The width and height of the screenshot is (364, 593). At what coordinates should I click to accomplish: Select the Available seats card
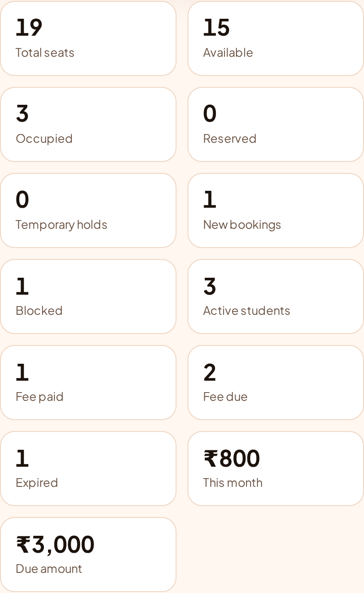(x=276, y=38)
